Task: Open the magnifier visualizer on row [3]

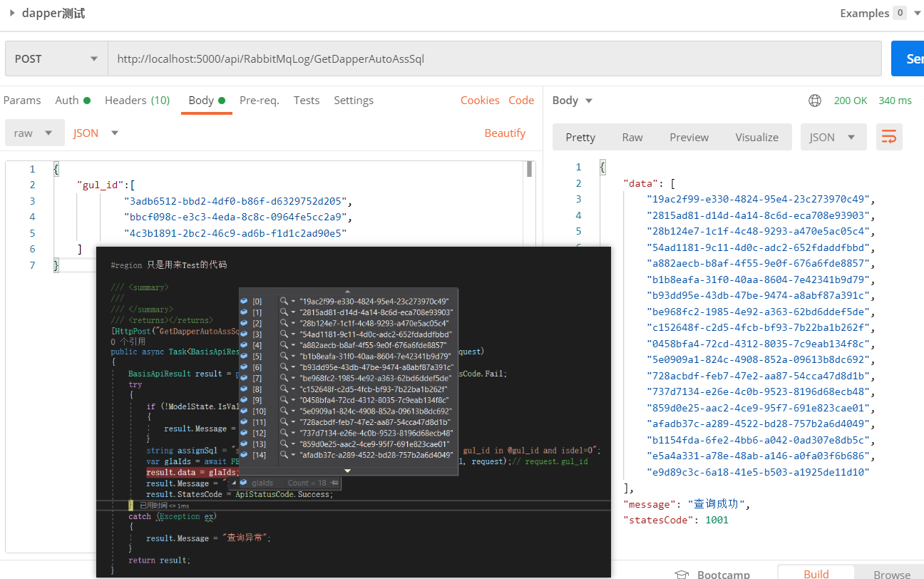Action: [284, 334]
